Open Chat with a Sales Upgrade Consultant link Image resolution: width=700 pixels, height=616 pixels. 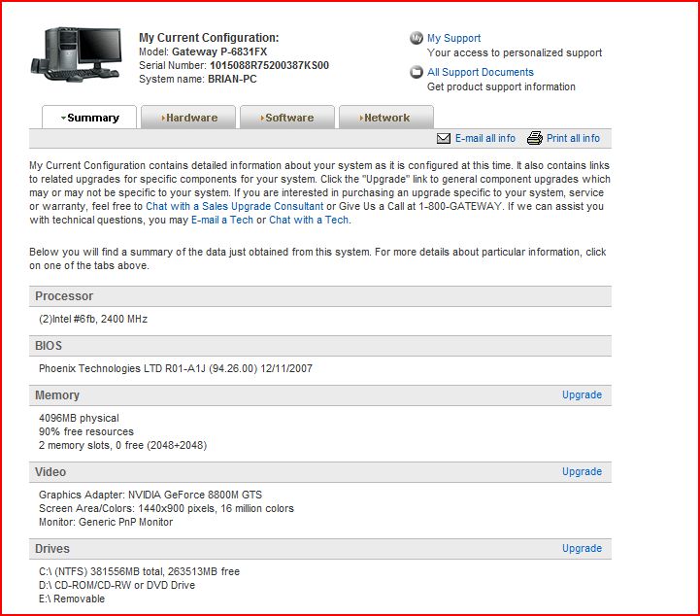click(234, 206)
